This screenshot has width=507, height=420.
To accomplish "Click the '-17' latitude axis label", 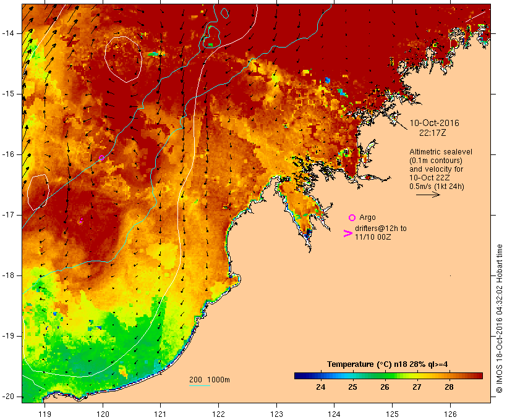I will point(8,215).
